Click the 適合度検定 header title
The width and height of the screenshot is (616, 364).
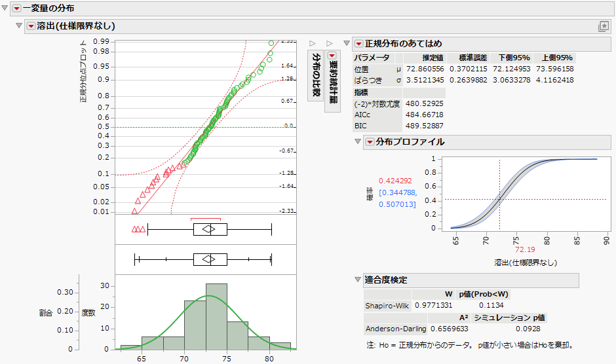pyautogui.click(x=386, y=280)
